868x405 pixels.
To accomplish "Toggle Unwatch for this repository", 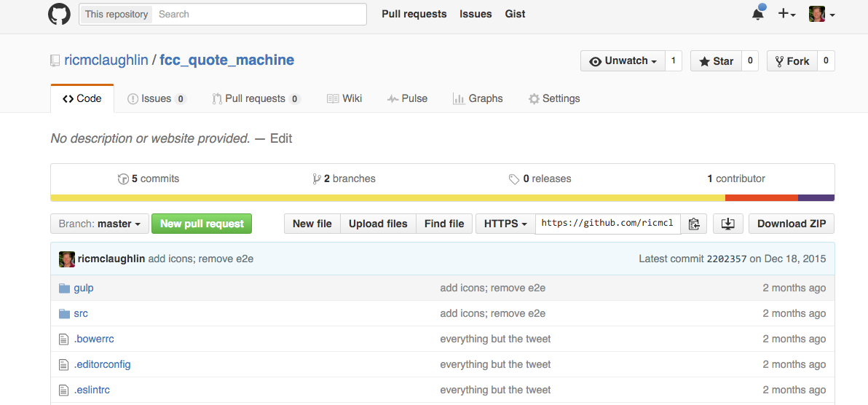I will (x=623, y=61).
